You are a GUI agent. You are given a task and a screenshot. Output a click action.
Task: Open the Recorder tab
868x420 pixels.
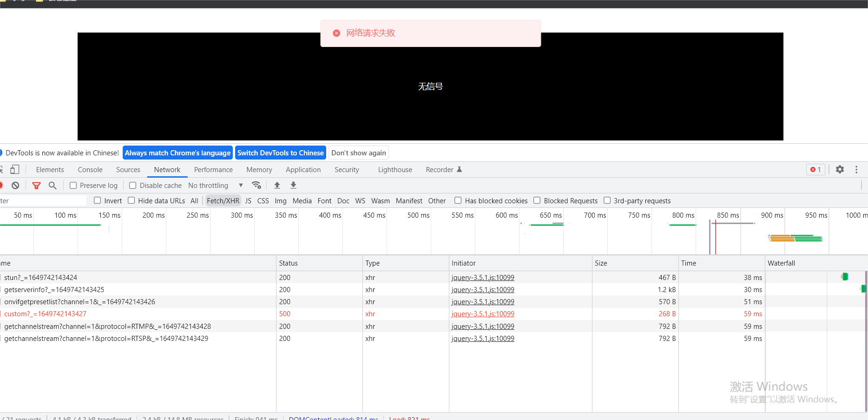[x=444, y=169]
